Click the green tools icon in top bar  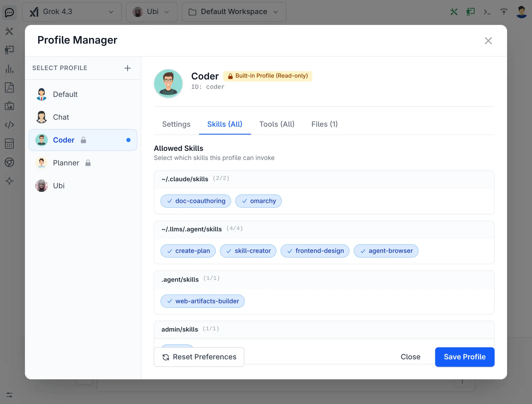pyautogui.click(x=454, y=12)
